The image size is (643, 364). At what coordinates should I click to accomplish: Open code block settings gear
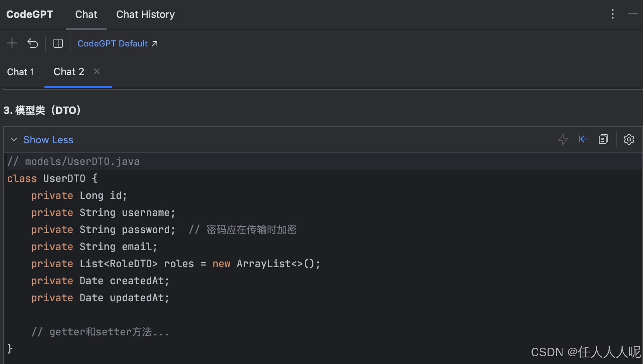(x=629, y=139)
